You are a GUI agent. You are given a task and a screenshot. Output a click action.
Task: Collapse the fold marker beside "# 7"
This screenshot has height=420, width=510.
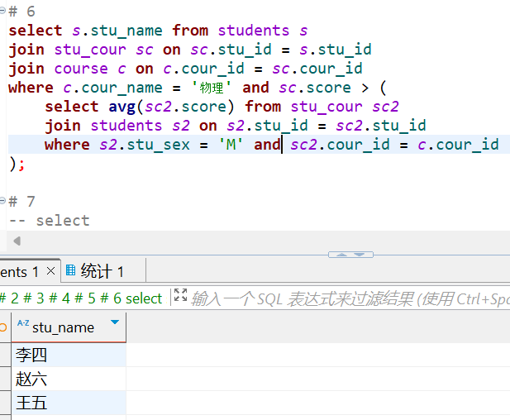pos(3,202)
